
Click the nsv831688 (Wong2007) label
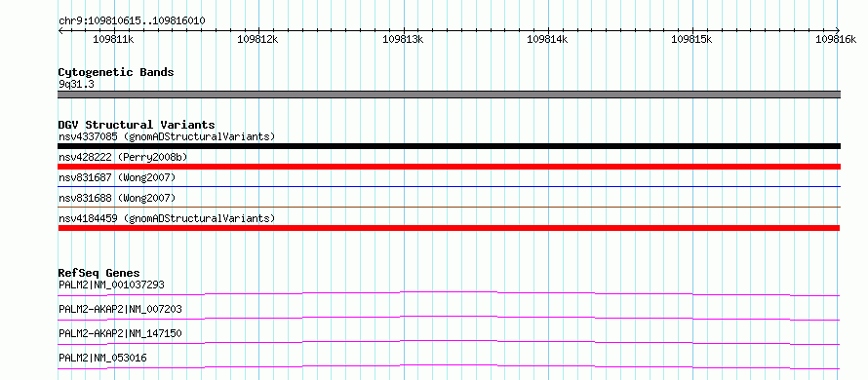coord(117,198)
